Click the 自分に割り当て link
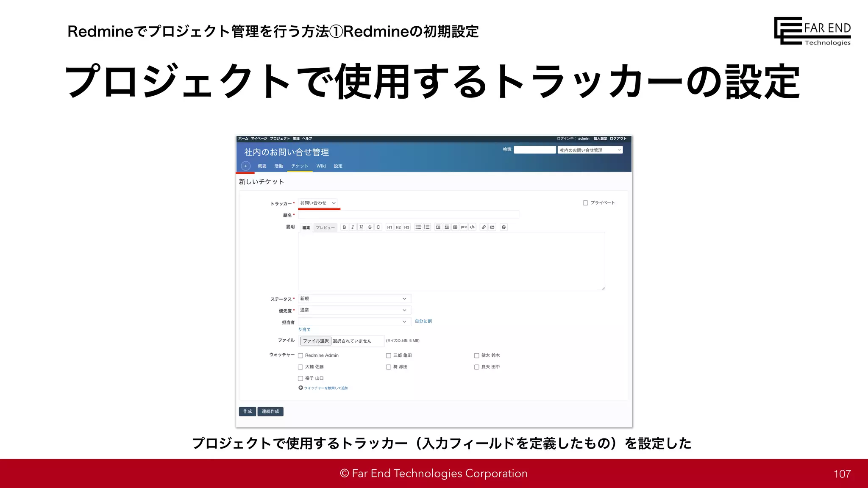The image size is (868, 488). 423,322
